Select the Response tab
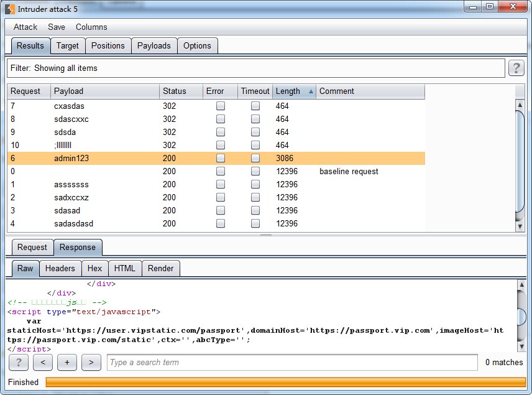The height and width of the screenshot is (395, 532). (x=78, y=247)
